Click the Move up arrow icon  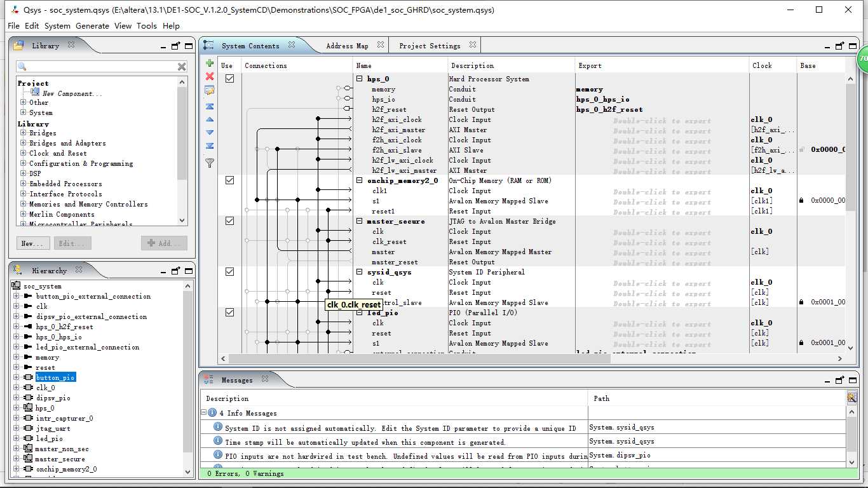pos(210,119)
